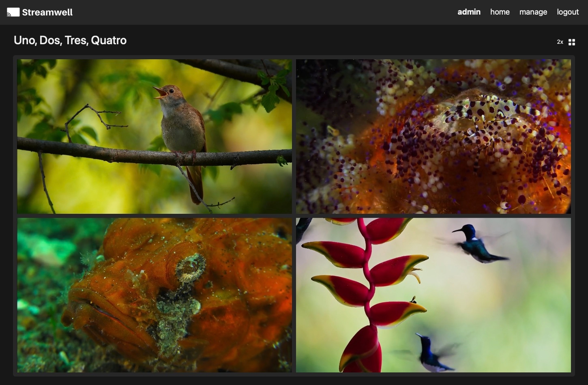Click the brown bird perched on the branch
The image size is (588, 385).
coord(182,126)
